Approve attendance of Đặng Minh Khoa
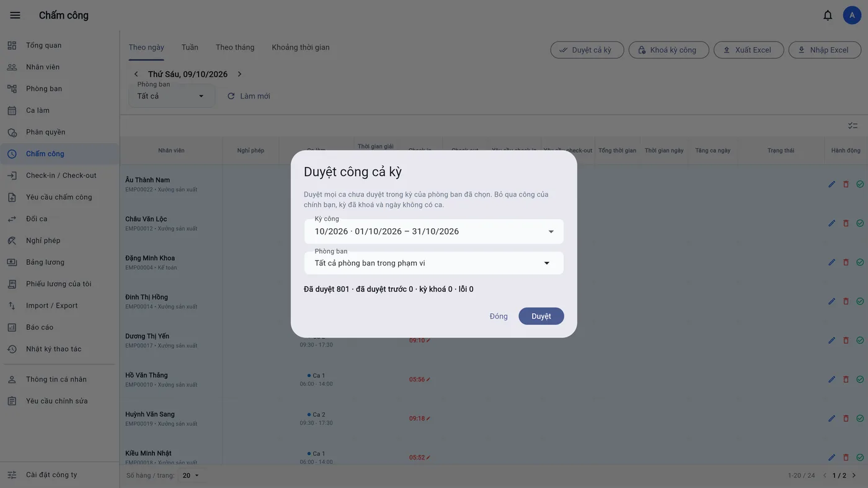 tap(860, 262)
